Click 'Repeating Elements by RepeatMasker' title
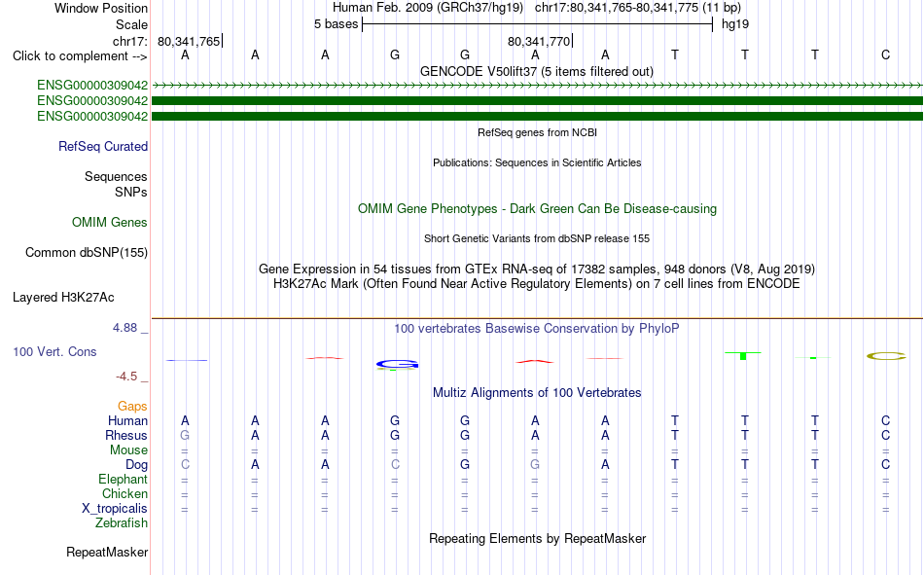 click(538, 538)
